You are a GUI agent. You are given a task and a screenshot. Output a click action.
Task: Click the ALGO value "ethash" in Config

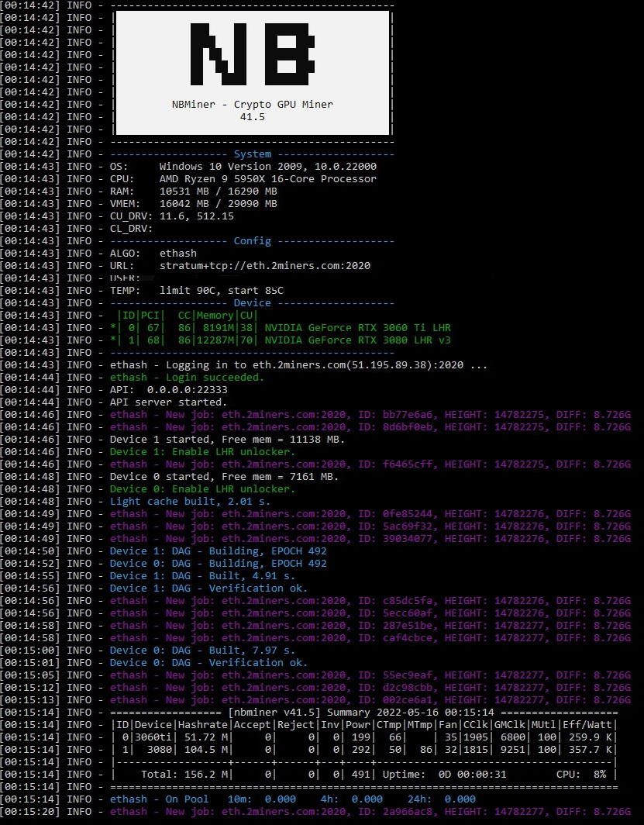[x=178, y=253]
